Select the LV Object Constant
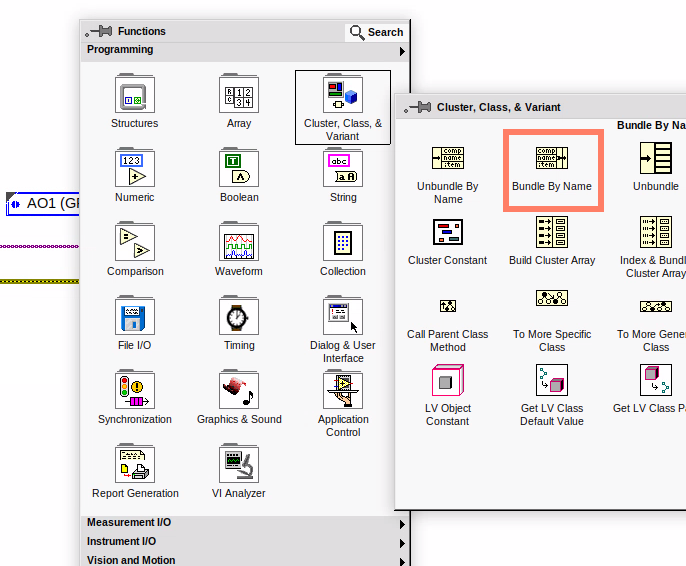686x566 pixels. [x=448, y=380]
